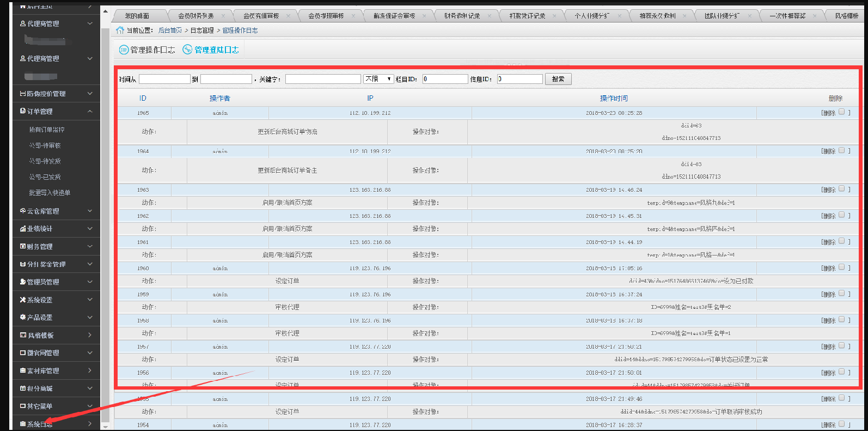The height and width of the screenshot is (431, 868).
Task: Open the 不限 dropdown in search bar
Action: 378,79
